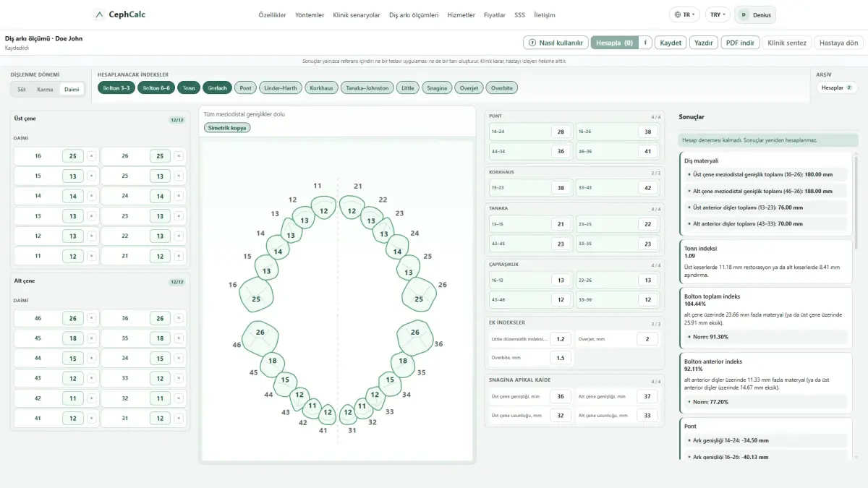Select the Karma dentition period
Screen dimensions: 868x488
click(x=45, y=90)
